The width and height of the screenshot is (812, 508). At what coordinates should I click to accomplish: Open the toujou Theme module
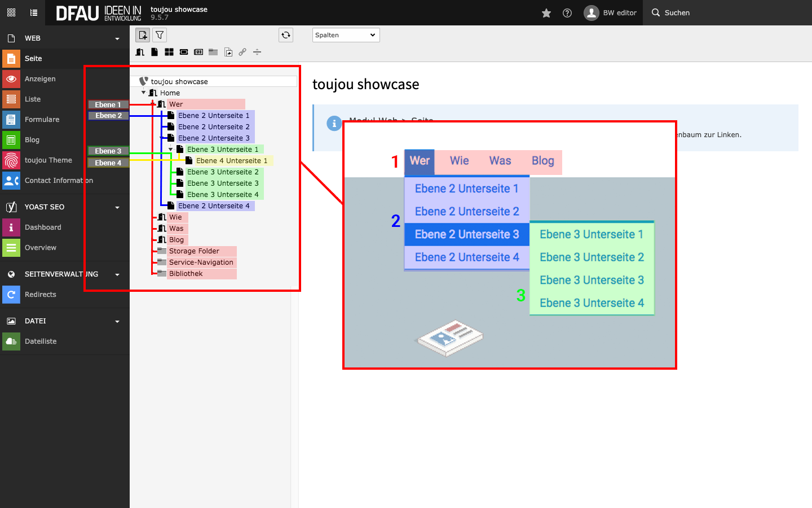click(48, 160)
